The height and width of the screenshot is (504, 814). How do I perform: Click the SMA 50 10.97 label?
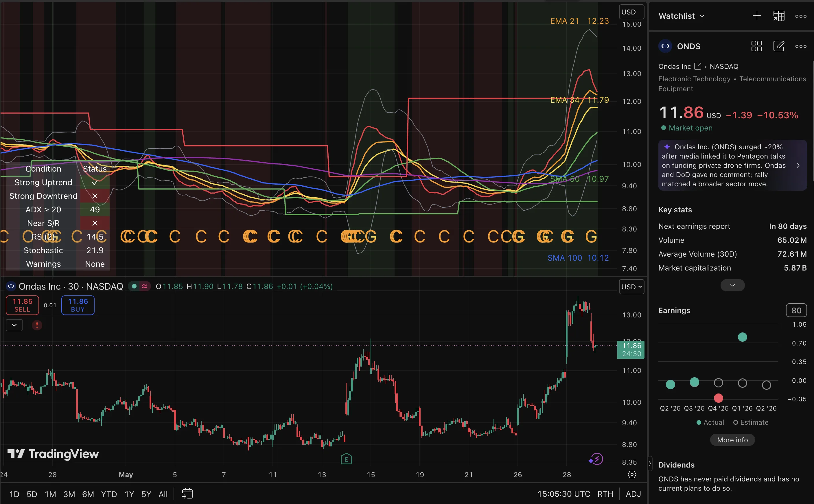point(579,179)
